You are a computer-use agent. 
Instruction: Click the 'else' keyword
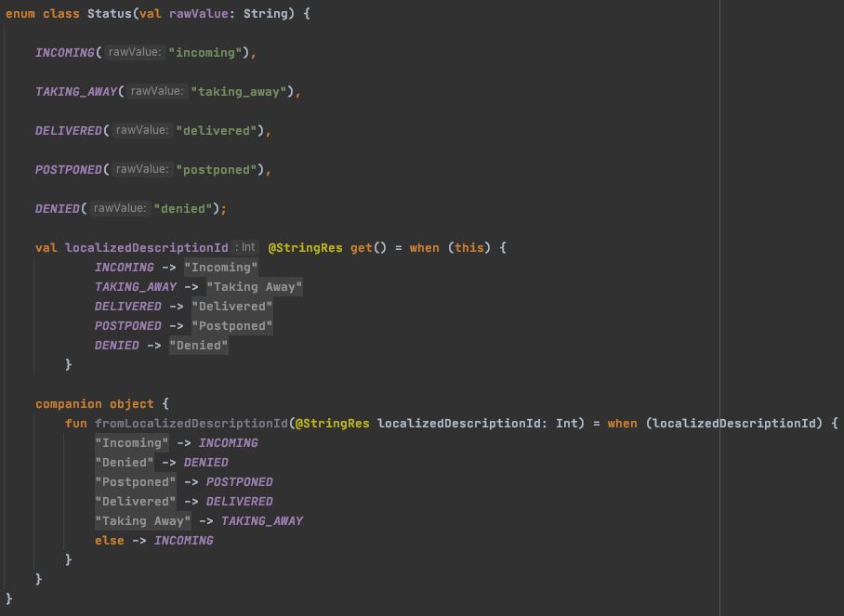click(x=110, y=540)
